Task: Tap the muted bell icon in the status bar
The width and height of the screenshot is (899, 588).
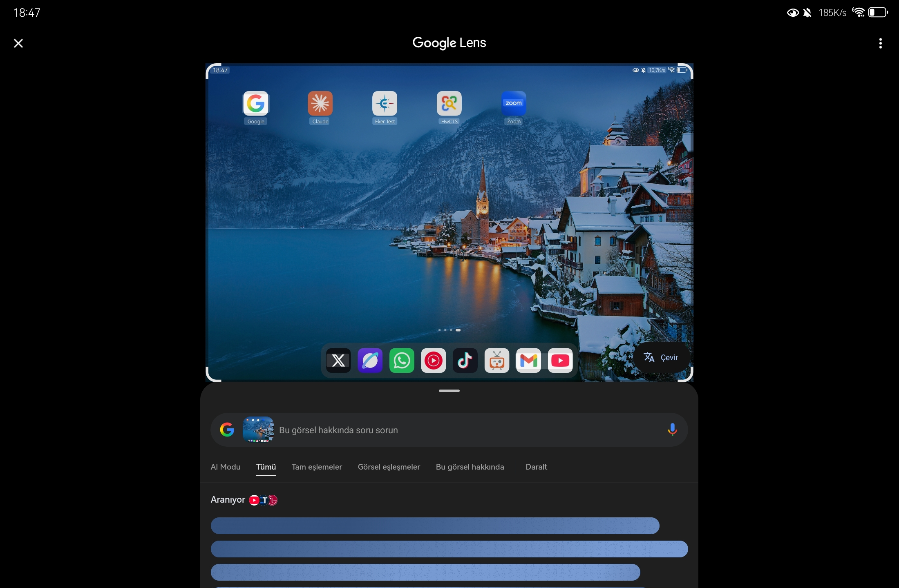Action: pos(807,13)
